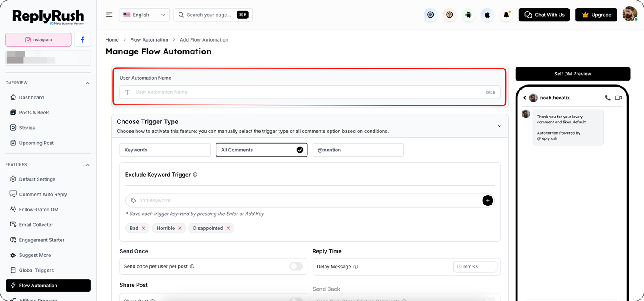Click the Search your page field
The width and height of the screenshot is (644, 301).
tap(213, 15)
